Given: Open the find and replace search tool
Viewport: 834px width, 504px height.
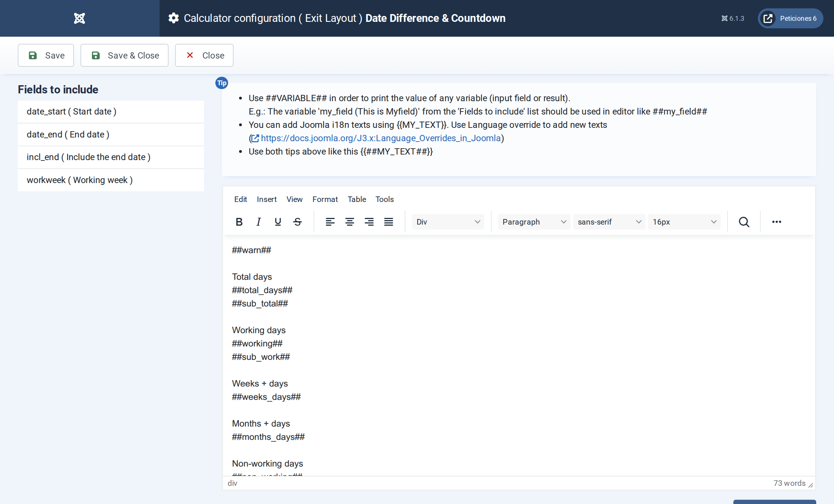Looking at the screenshot, I should [744, 222].
